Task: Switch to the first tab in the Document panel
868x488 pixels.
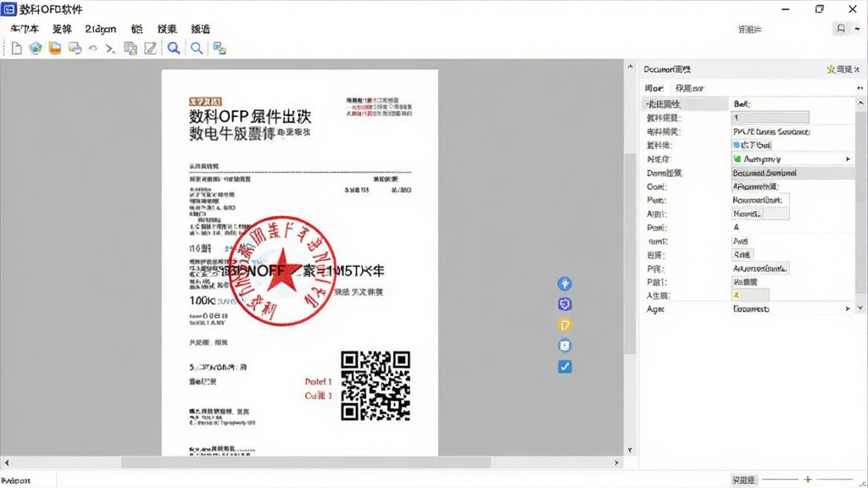Action: click(x=654, y=88)
